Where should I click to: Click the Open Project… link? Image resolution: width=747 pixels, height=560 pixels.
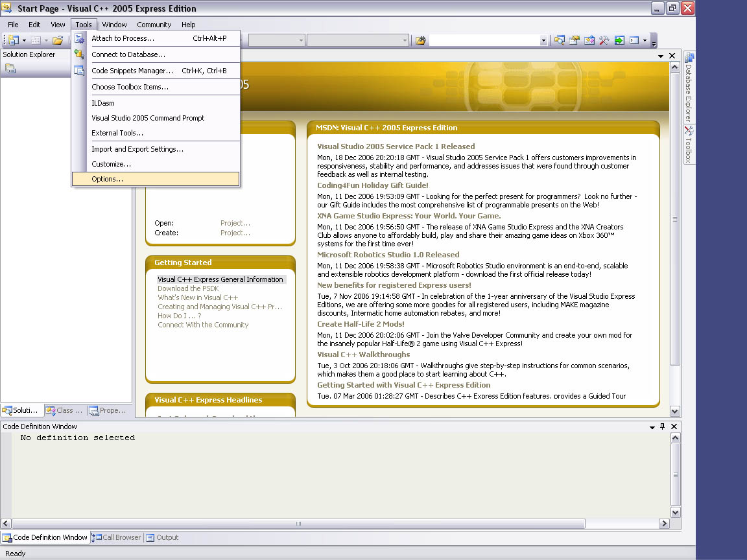(235, 224)
